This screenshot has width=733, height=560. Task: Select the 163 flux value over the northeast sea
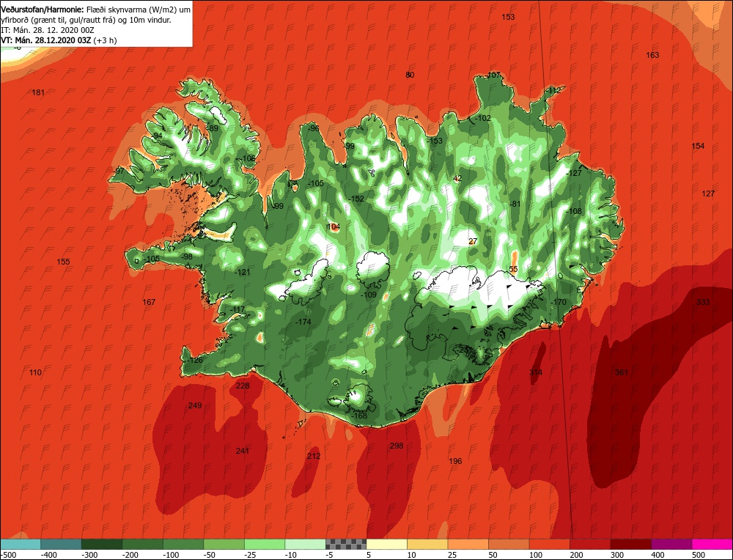click(652, 55)
